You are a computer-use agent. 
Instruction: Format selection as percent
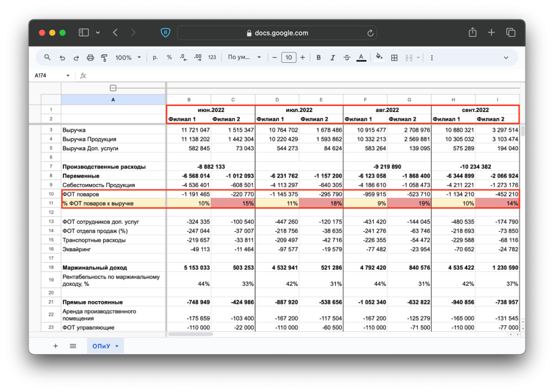169,58
